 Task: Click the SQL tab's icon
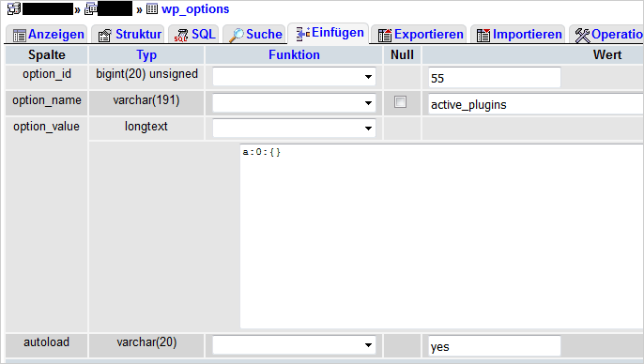click(180, 36)
